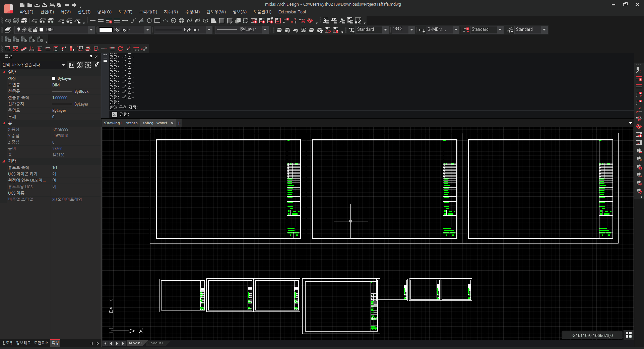Click the white ByLayer color swatch in toolbar
Screen dimensions: 644x349
point(106,30)
